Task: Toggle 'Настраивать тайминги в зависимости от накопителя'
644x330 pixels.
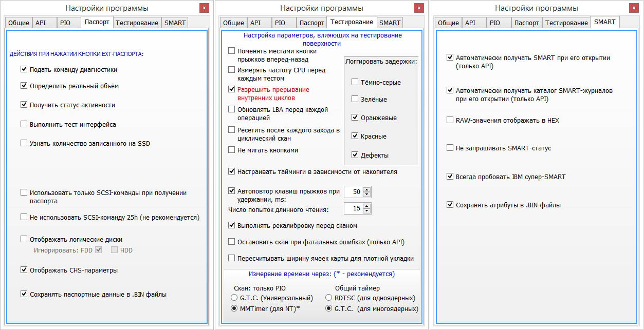Action: pyautogui.click(x=232, y=171)
